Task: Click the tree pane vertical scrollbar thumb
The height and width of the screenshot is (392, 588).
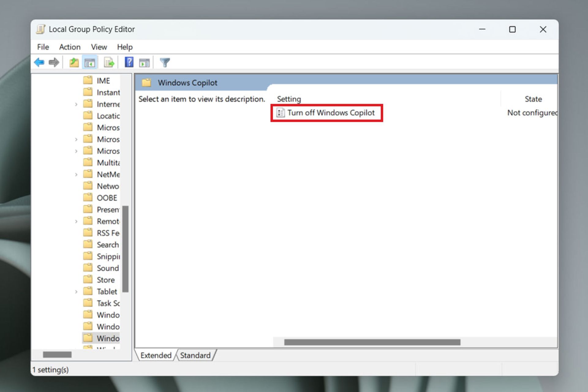Action: (125, 249)
